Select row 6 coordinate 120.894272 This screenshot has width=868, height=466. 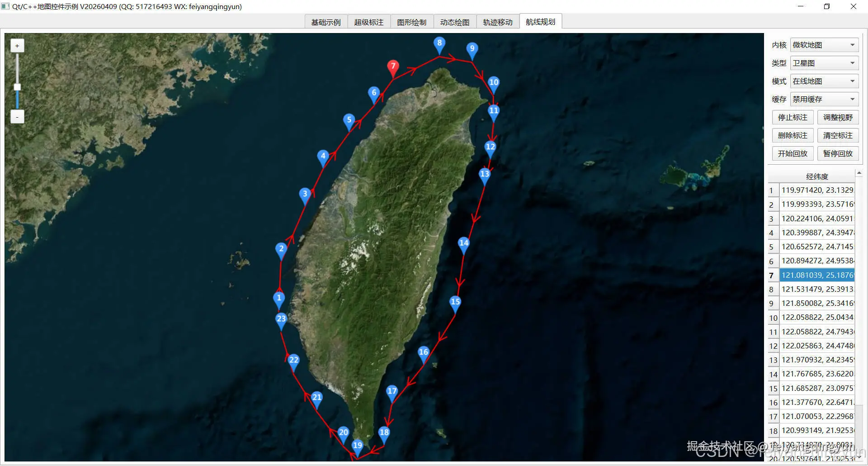pyautogui.click(x=817, y=261)
